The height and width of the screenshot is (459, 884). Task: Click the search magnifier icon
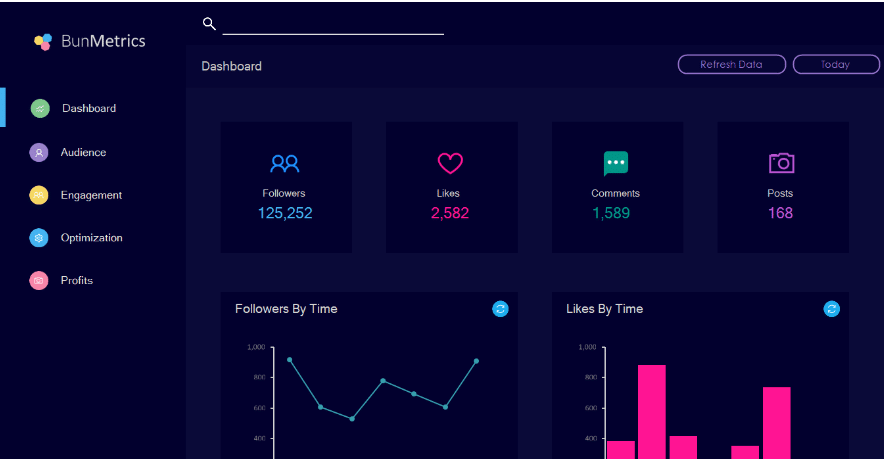coord(209,23)
